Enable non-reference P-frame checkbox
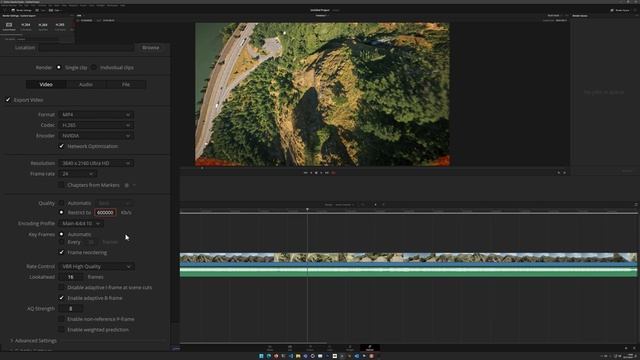 [61, 319]
